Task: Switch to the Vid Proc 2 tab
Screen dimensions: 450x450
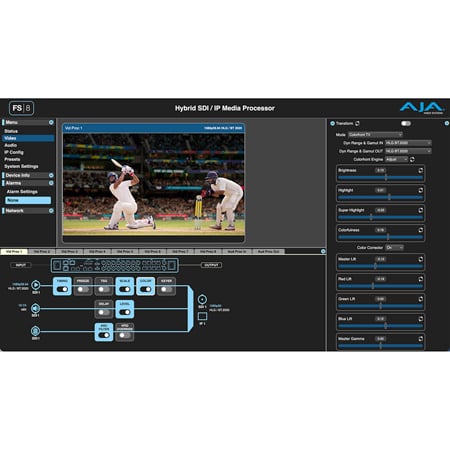Action: point(42,251)
